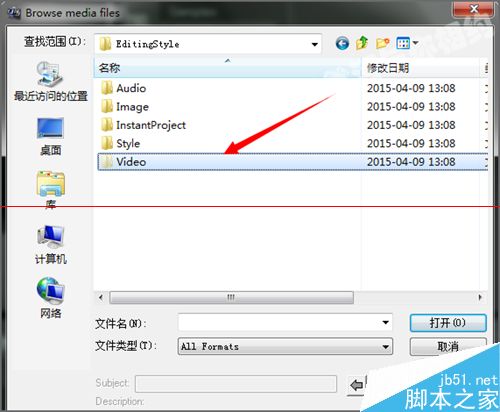Click the scrollbar left arrow
This screenshot has height=412, width=500.
[x=101, y=297]
